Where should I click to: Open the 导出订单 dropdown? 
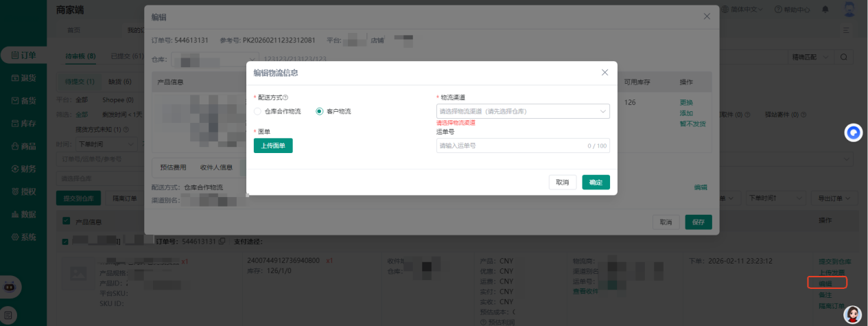(x=833, y=198)
